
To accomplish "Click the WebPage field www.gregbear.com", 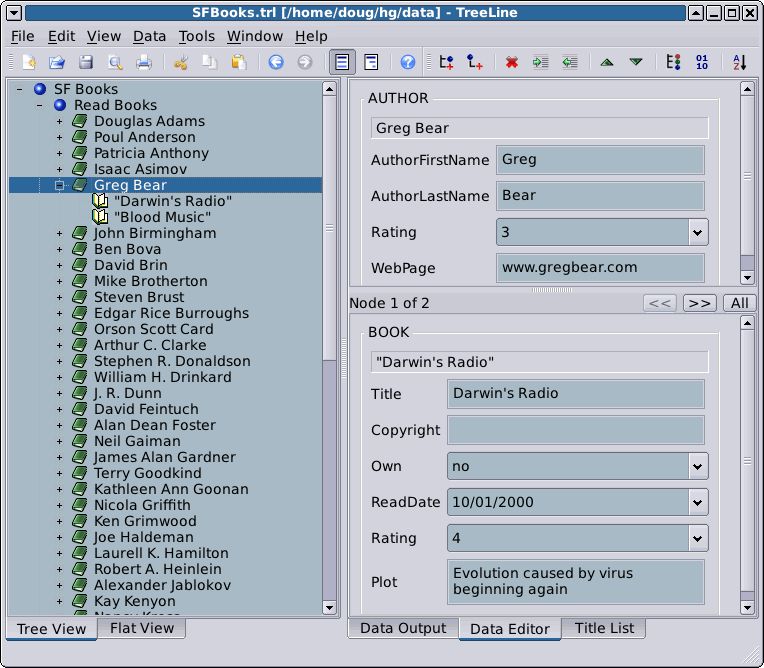I will (600, 267).
